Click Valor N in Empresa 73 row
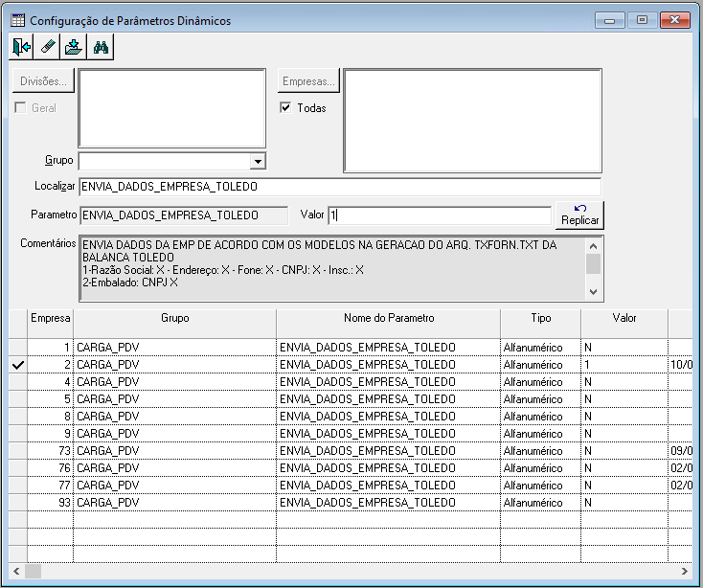 pyautogui.click(x=624, y=450)
